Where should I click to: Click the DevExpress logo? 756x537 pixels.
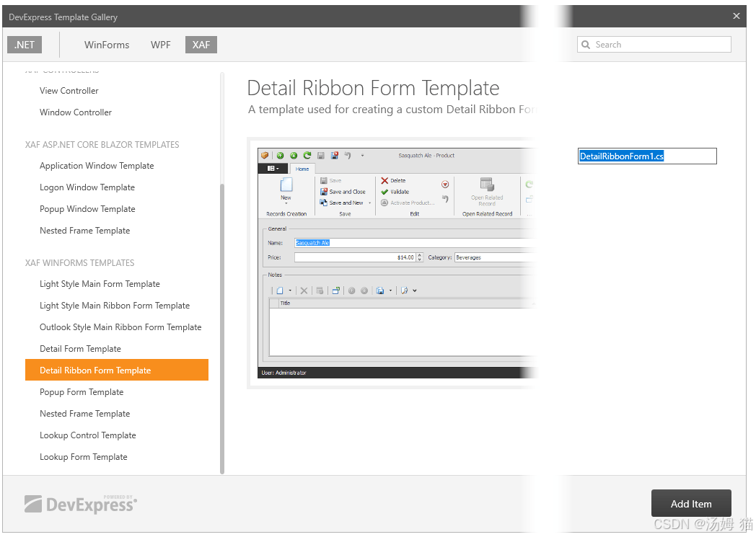point(81,504)
